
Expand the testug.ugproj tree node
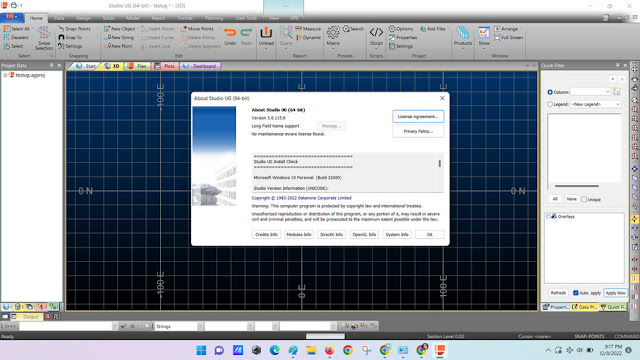click(5, 75)
